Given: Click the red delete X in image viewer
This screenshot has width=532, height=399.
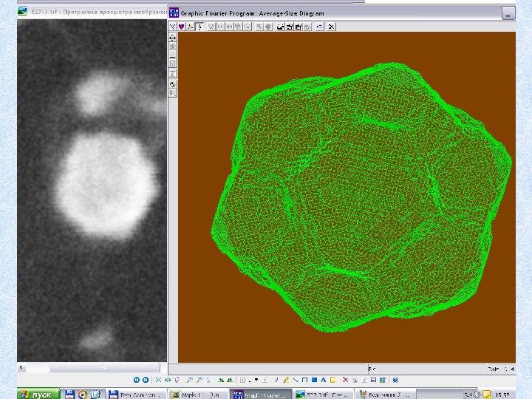Looking at the screenshot, I should tap(345, 380).
